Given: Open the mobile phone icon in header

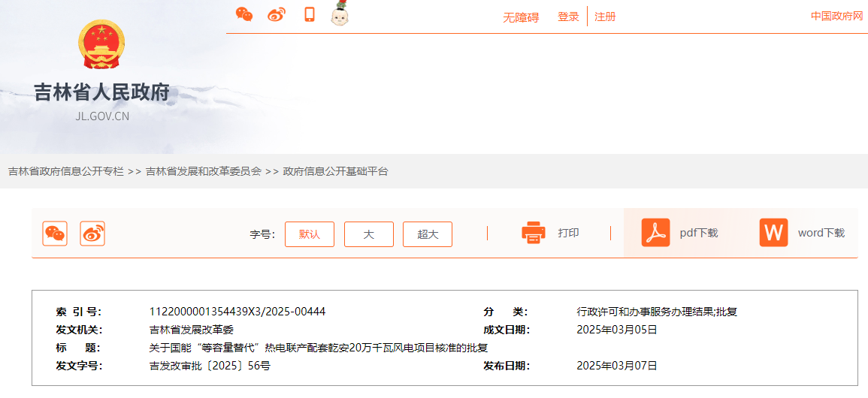Looking at the screenshot, I should point(310,14).
